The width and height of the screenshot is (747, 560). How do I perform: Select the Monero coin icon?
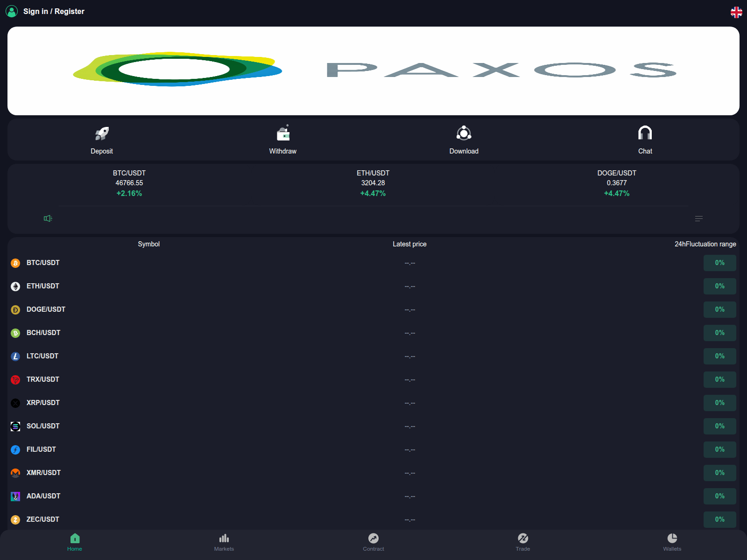click(x=15, y=473)
